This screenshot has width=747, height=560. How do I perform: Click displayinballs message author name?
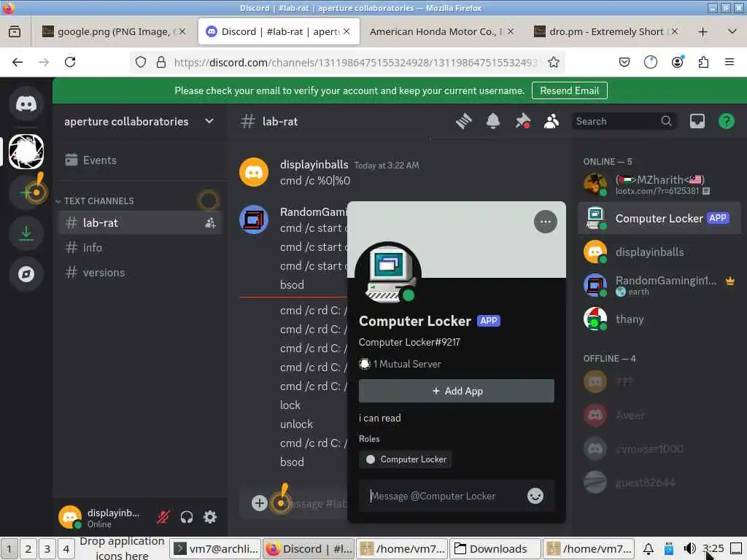[x=314, y=164]
